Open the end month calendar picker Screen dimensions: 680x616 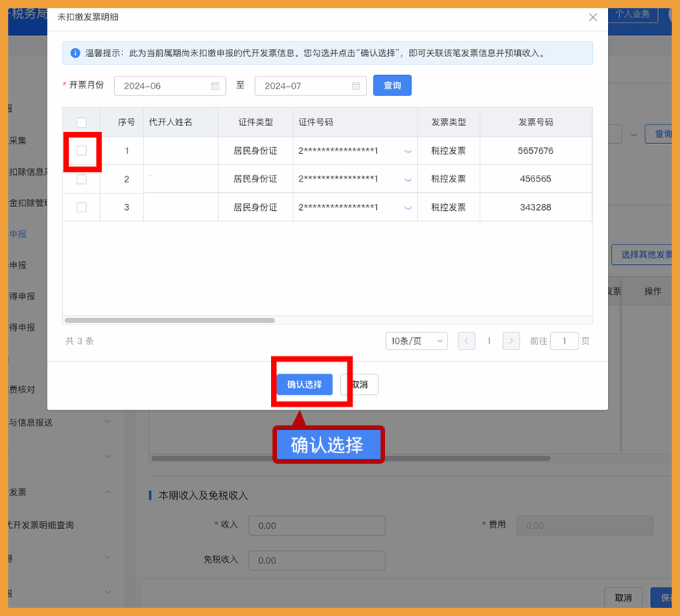[354, 86]
